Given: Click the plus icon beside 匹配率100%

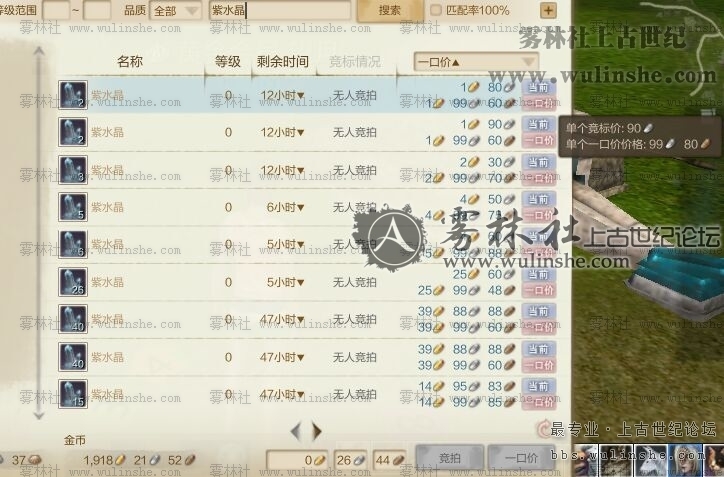Looking at the screenshot, I should [x=548, y=10].
